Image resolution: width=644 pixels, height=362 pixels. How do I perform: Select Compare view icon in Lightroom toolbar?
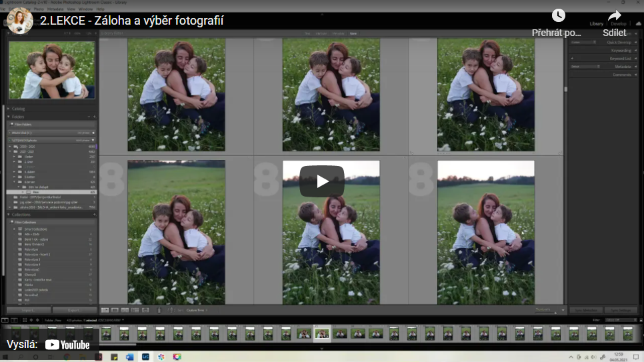[125, 310]
